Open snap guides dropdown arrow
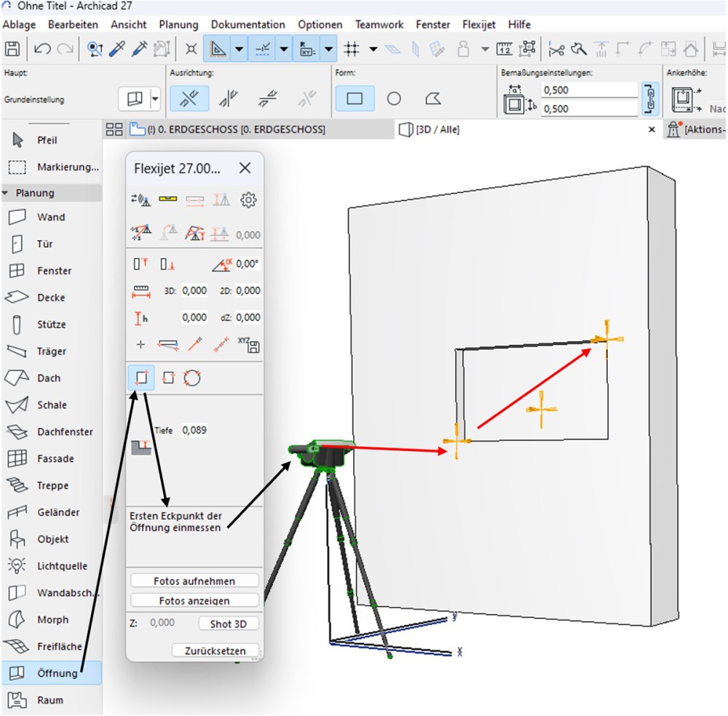Screen dimensions: 728x716 (284, 49)
